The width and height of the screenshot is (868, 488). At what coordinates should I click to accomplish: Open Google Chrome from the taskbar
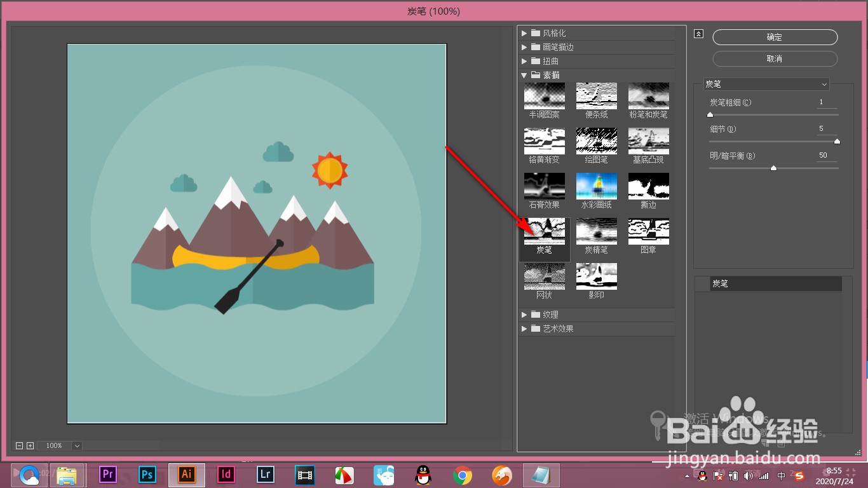point(463,474)
